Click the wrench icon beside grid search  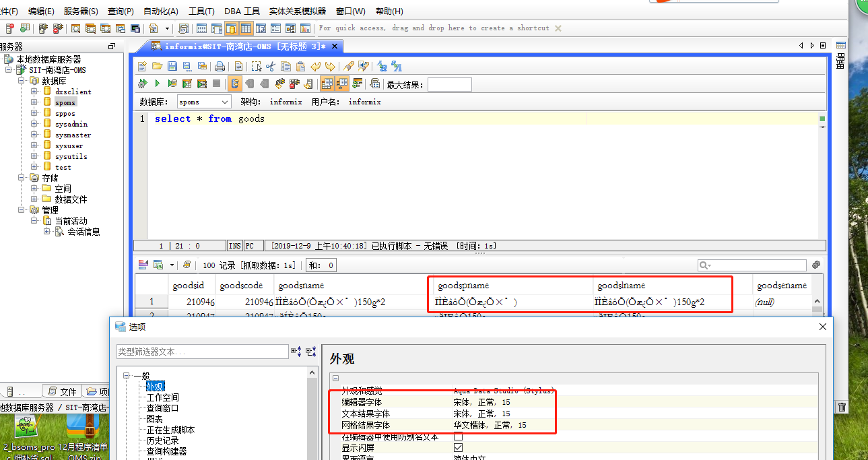(816, 265)
